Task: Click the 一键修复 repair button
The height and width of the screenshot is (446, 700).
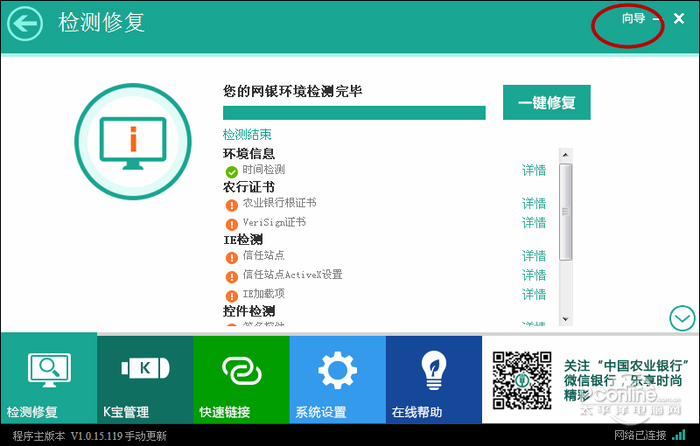Action: (546, 103)
